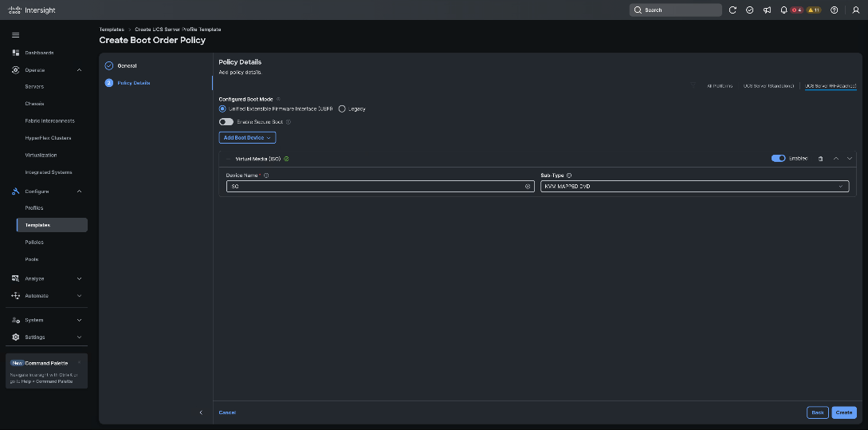Click the Cancel link
The image size is (868, 430).
click(x=227, y=412)
